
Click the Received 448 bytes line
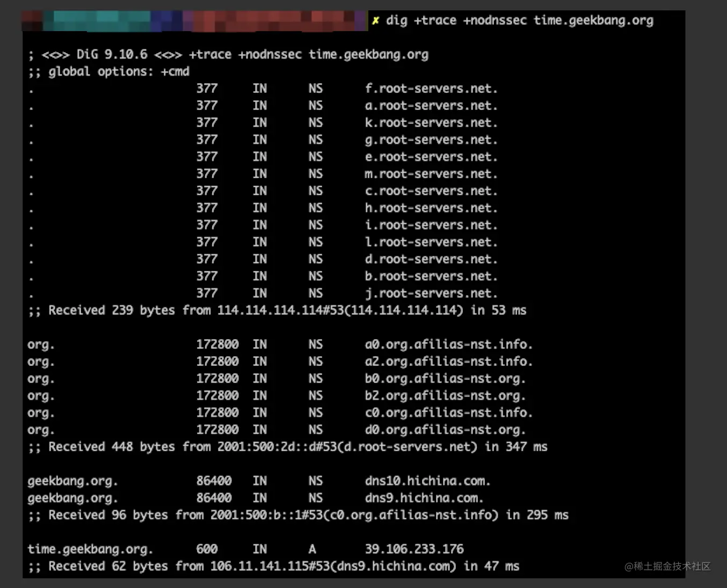(288, 447)
